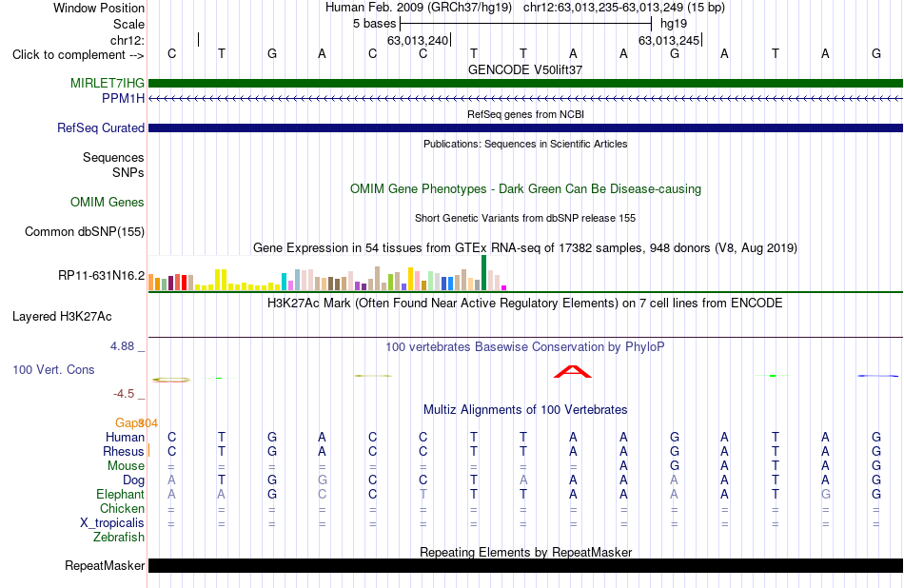The image size is (904, 588).
Task: Open the RefSeq Curated track label
Action: [101, 128]
